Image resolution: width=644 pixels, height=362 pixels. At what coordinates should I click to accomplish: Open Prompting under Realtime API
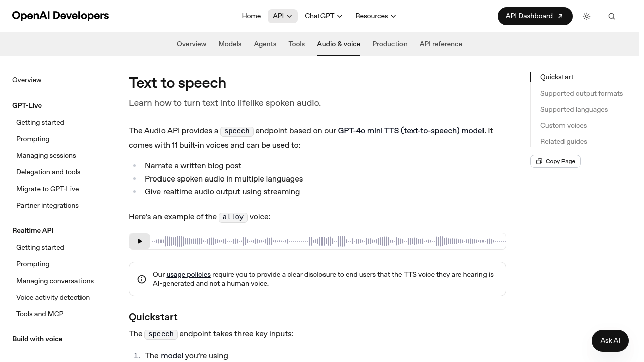pos(33,264)
